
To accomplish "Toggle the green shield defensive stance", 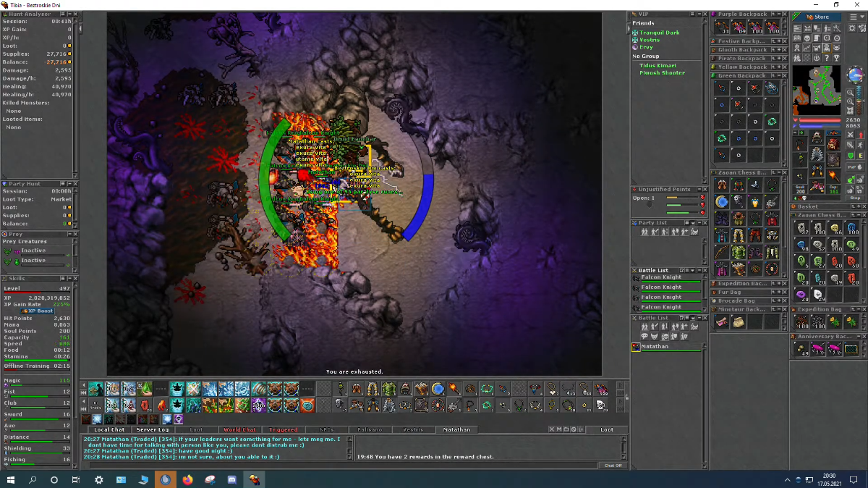I will (851, 156).
